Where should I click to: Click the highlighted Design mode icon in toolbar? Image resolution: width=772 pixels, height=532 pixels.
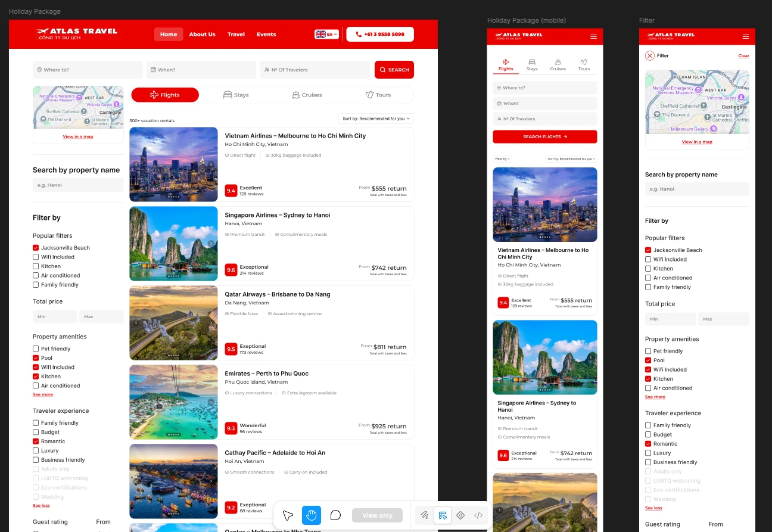(x=442, y=515)
